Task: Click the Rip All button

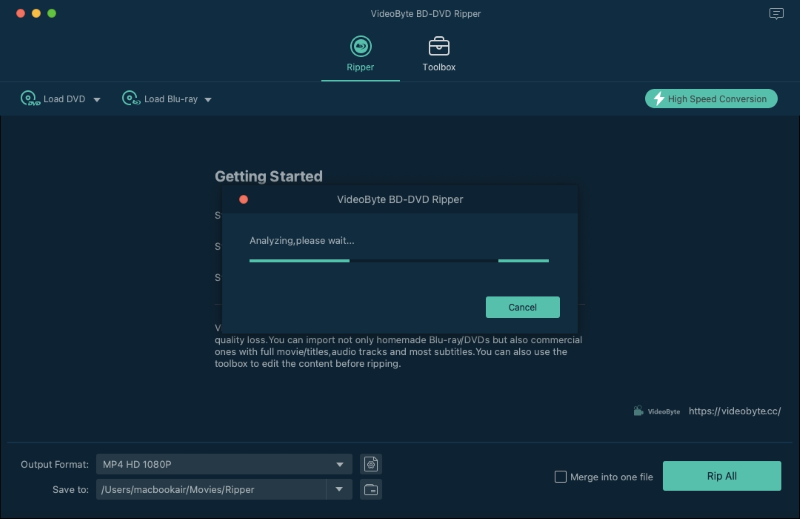Action: (x=721, y=476)
